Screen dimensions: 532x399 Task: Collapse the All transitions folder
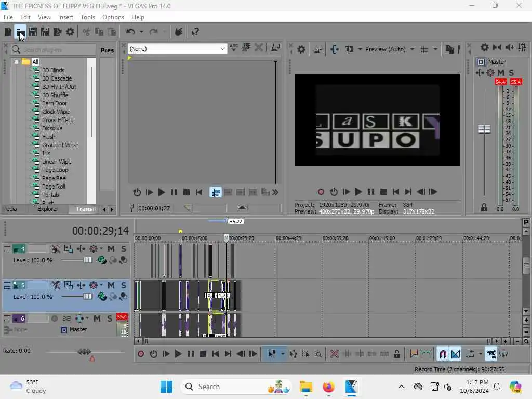[16, 62]
